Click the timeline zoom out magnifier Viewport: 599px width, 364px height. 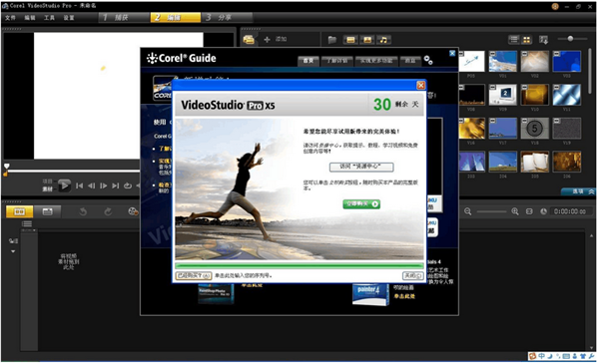coord(467,211)
